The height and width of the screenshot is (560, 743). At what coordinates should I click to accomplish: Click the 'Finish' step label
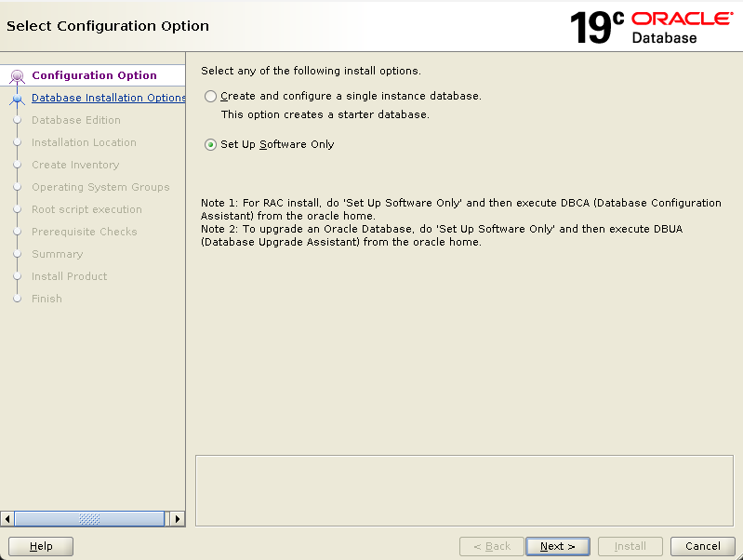click(x=46, y=299)
